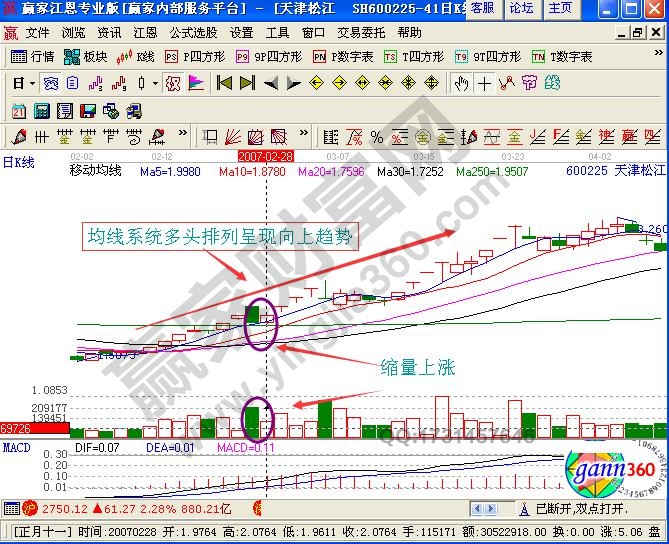This screenshot has height=544, width=669.
Task: Jump to first bar icon
Action: click(224, 83)
